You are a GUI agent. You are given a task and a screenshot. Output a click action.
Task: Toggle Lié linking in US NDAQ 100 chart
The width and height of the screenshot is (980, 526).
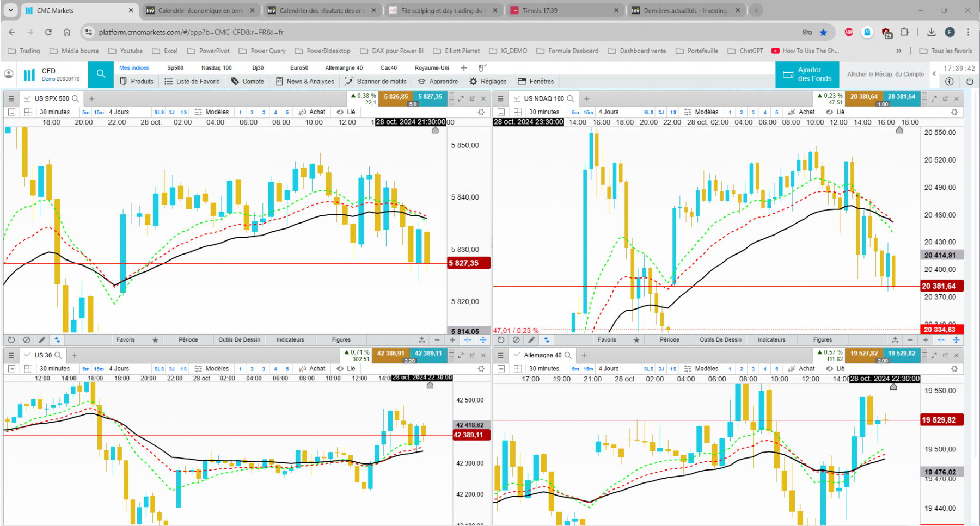(835, 112)
